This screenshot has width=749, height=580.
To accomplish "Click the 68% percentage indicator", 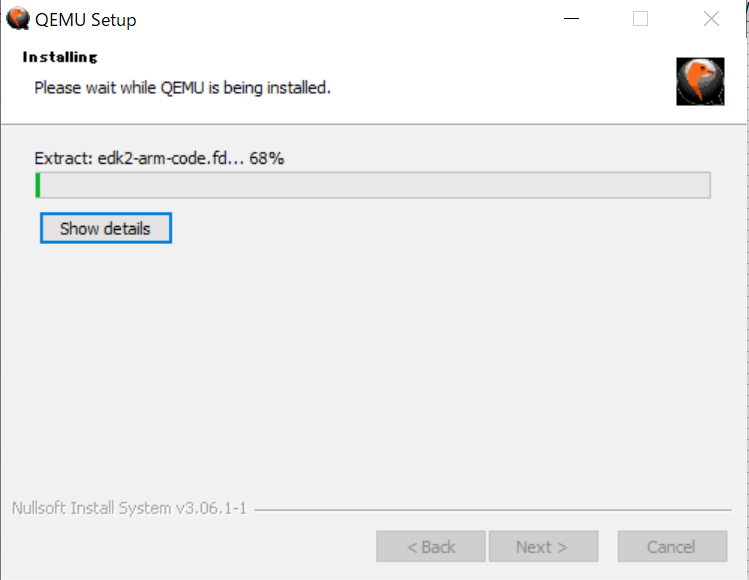I will [267, 158].
